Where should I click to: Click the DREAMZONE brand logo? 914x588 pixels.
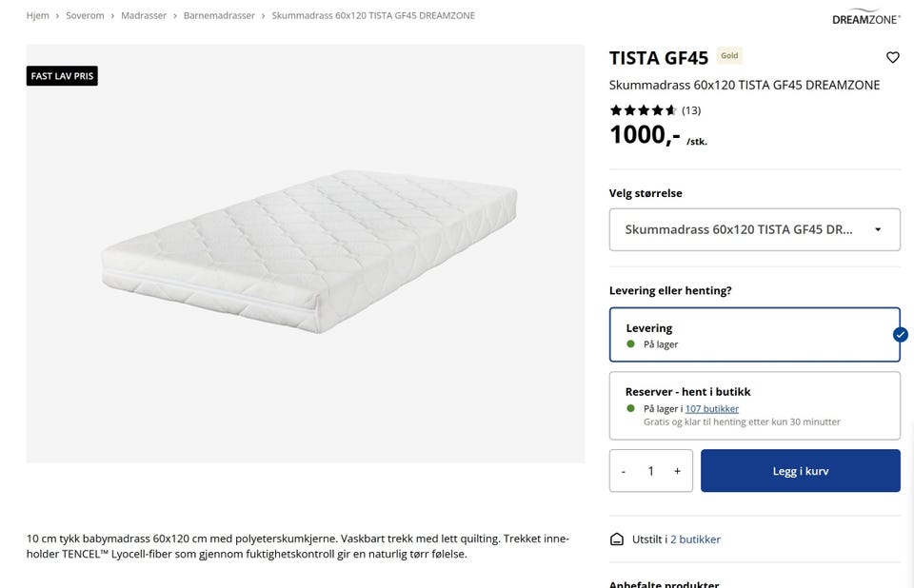pos(865,17)
